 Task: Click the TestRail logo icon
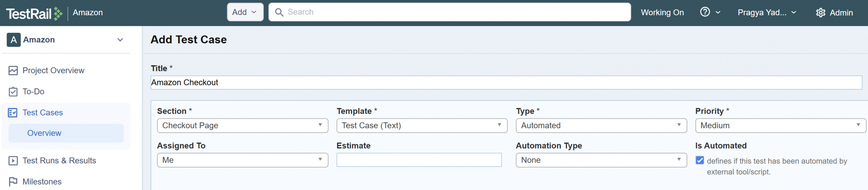58,14
